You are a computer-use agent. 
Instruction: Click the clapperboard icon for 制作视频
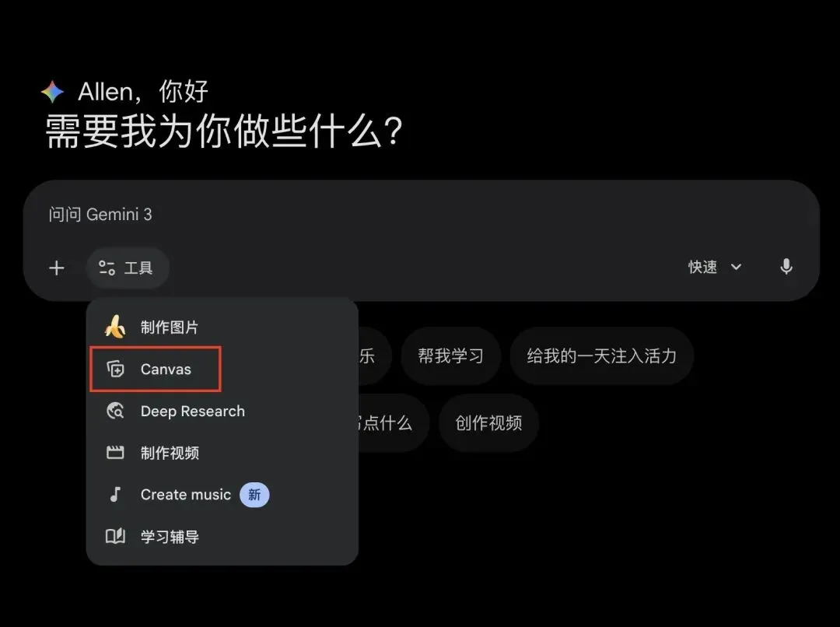[x=115, y=453]
